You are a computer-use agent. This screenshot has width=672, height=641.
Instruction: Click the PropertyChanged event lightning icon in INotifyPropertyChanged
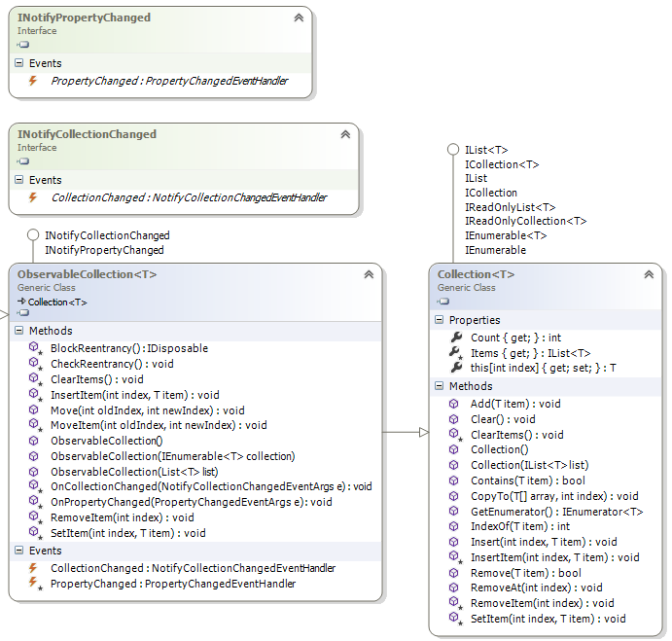32,81
